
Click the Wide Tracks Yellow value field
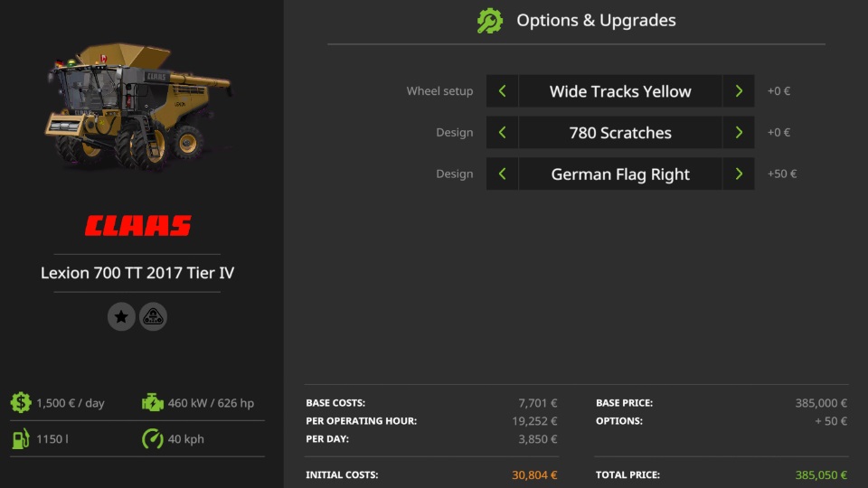tap(620, 91)
